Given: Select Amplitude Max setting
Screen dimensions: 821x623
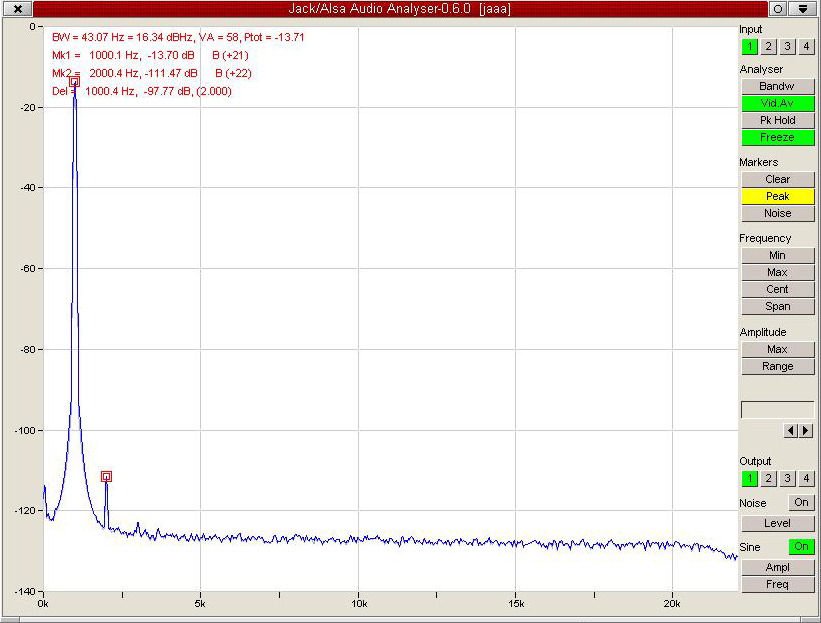Looking at the screenshot, I should (778, 349).
